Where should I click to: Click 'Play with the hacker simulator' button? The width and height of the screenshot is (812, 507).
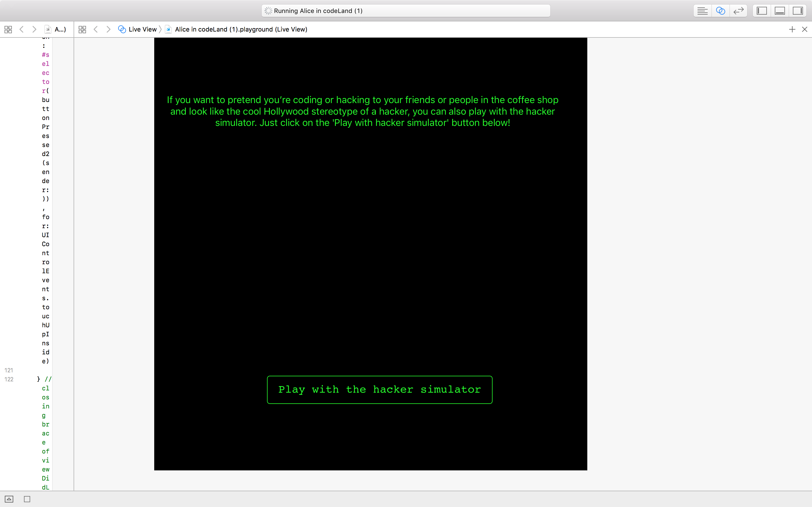point(379,390)
